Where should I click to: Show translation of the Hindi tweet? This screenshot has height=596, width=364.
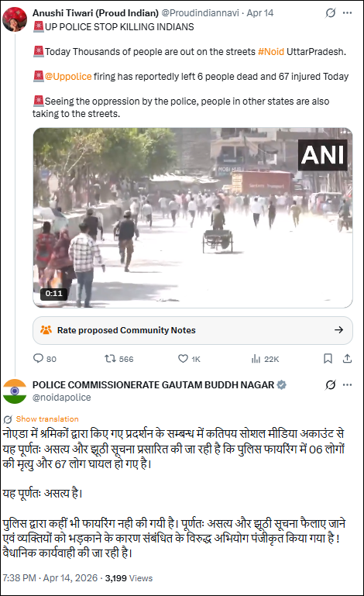pyautogui.click(x=47, y=419)
